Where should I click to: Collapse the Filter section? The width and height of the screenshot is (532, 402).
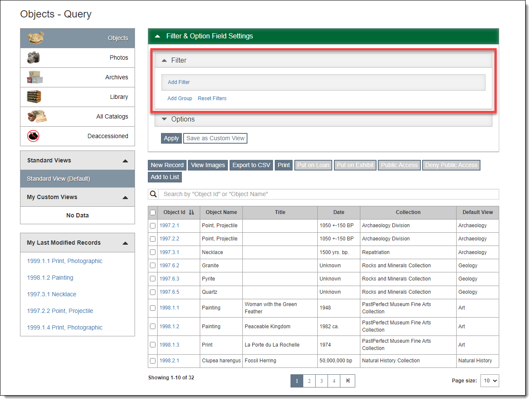[164, 60]
